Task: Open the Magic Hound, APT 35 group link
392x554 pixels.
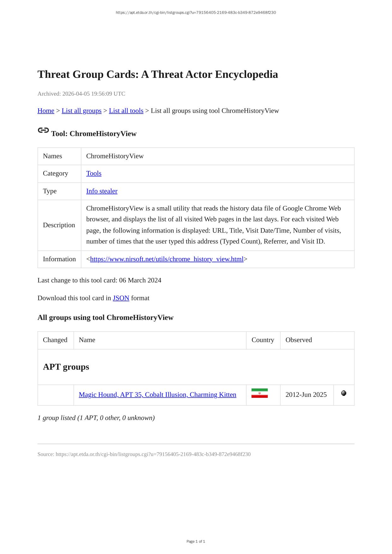Action: point(157,395)
